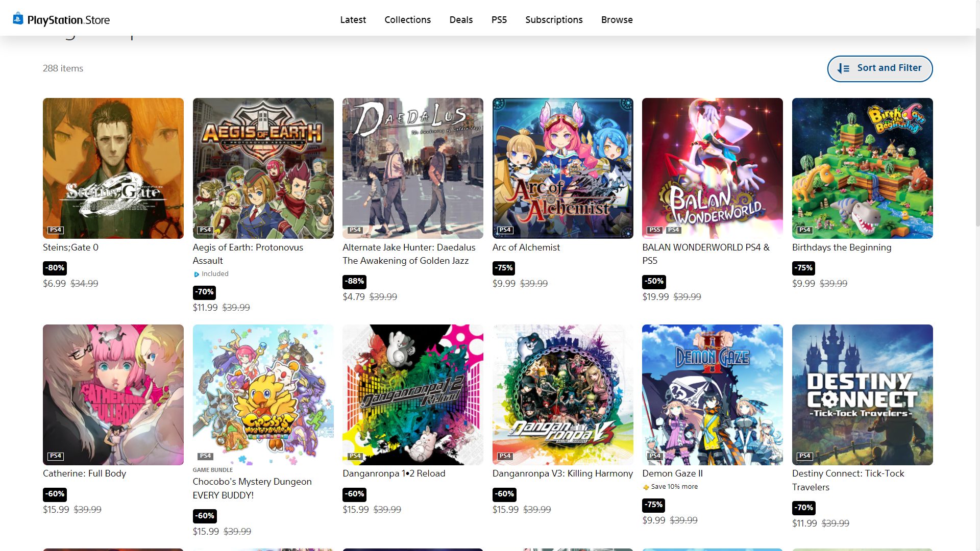The image size is (980, 551).
Task: Open the Sort and Filter panel
Action: 879,68
